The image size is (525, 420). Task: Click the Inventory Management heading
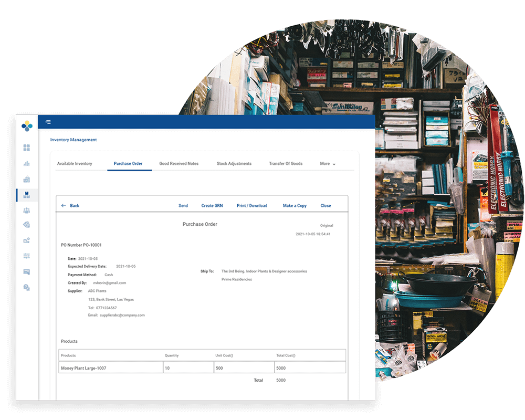tap(73, 140)
